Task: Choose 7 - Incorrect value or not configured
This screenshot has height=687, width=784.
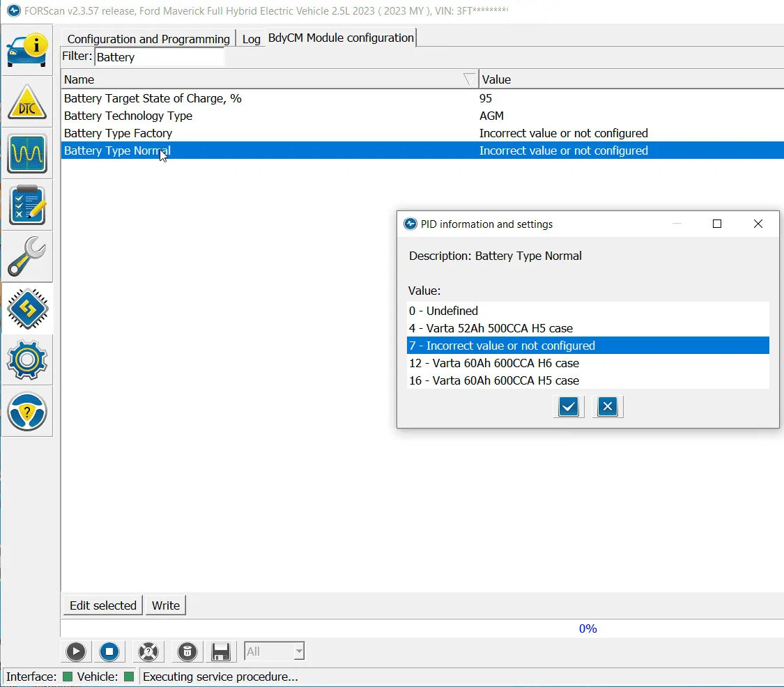Action: coord(588,346)
